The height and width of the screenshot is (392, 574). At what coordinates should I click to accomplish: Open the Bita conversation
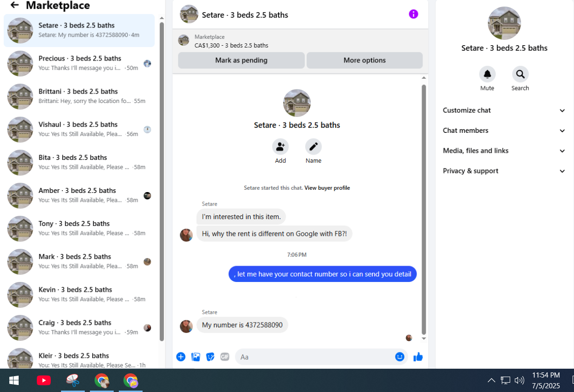[79, 163]
